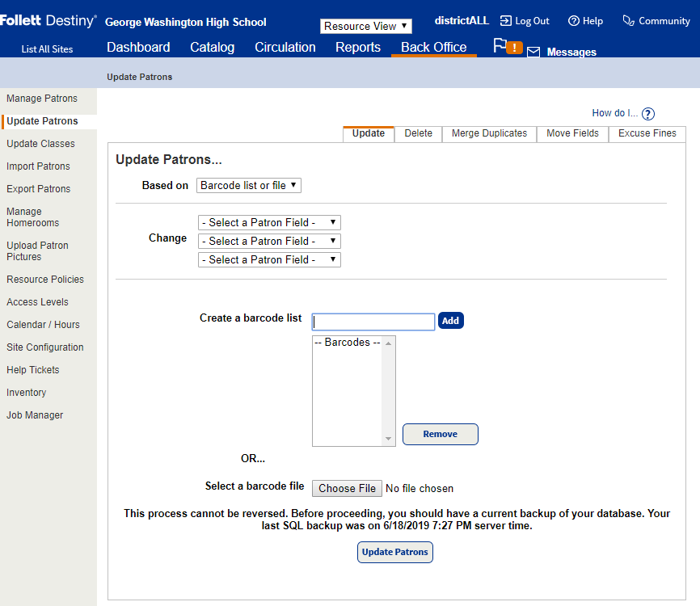Open the Based on dropdown
Screen dimensions: 700x606
248,185
